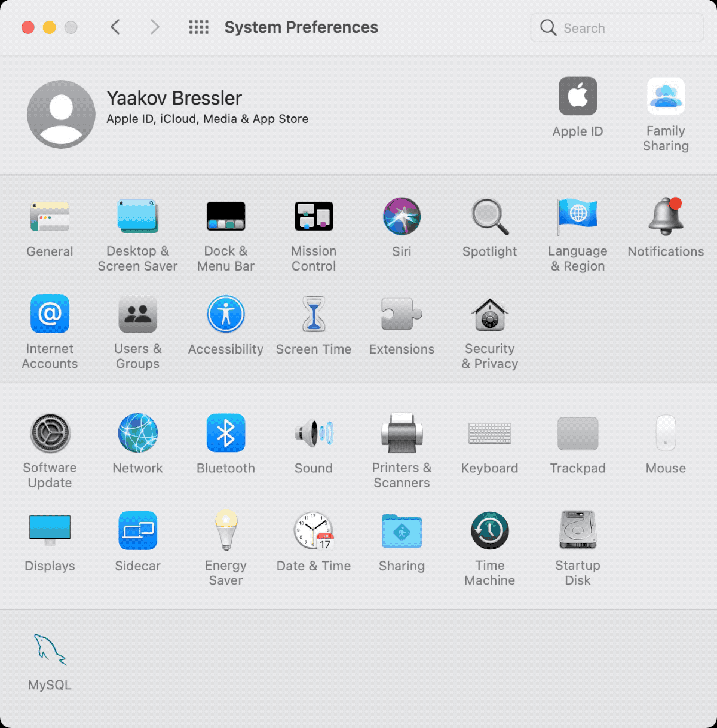
Task: Go forward with the right chevron
Action: point(155,27)
